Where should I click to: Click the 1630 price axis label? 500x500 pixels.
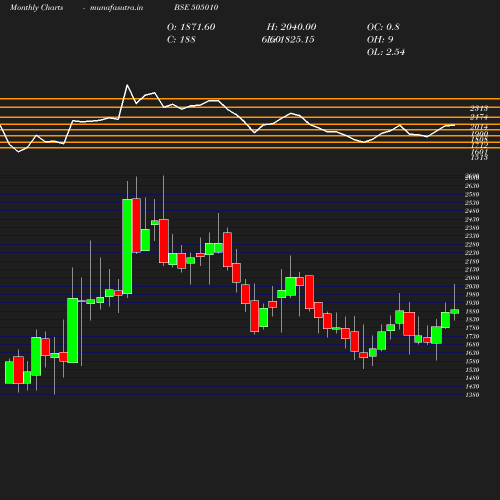(x=472, y=353)
